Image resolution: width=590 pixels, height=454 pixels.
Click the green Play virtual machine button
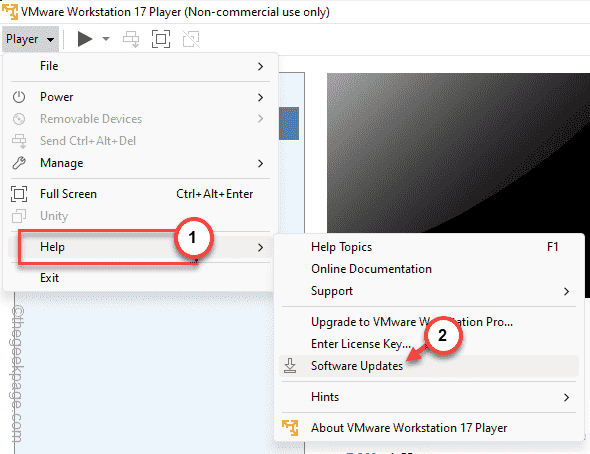[85, 39]
